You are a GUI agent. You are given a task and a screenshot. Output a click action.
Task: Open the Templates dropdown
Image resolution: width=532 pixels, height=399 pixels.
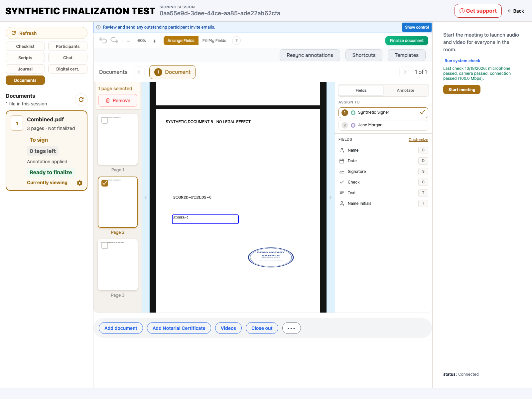point(406,55)
